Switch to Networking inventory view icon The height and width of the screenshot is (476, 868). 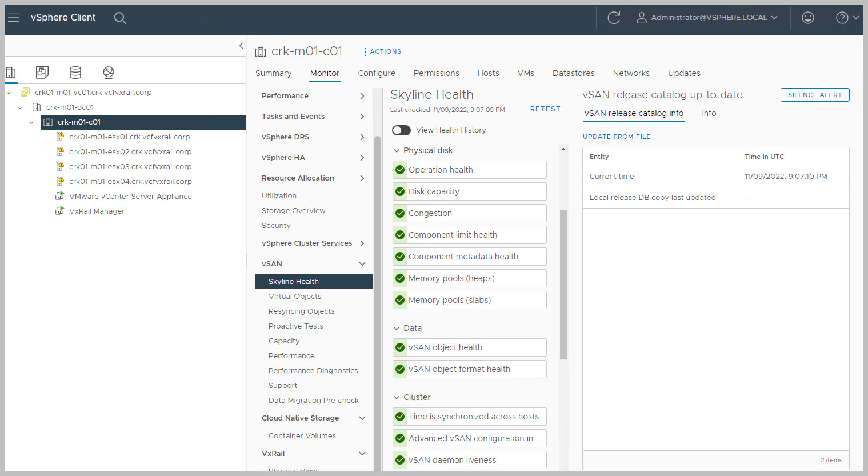tap(109, 72)
